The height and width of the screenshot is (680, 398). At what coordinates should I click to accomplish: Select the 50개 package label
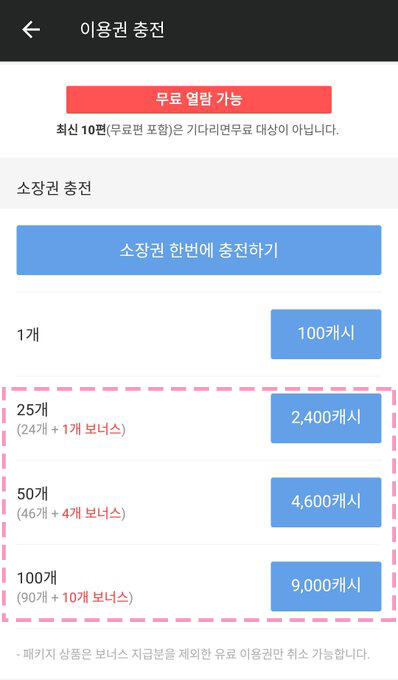pos(33,494)
